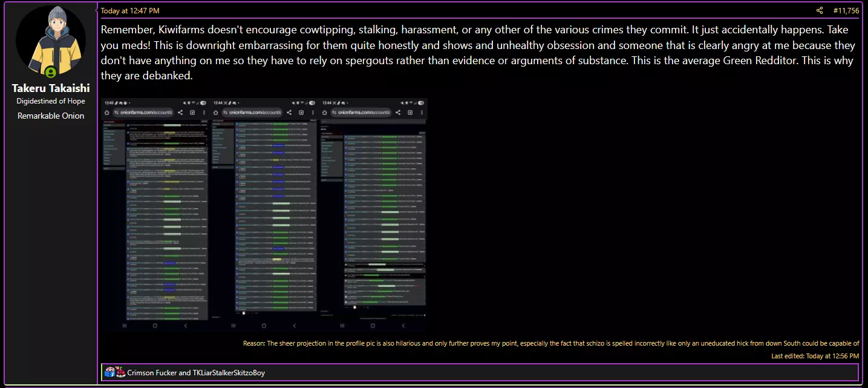
Task: Click the post body paragraph text
Action: (479, 53)
